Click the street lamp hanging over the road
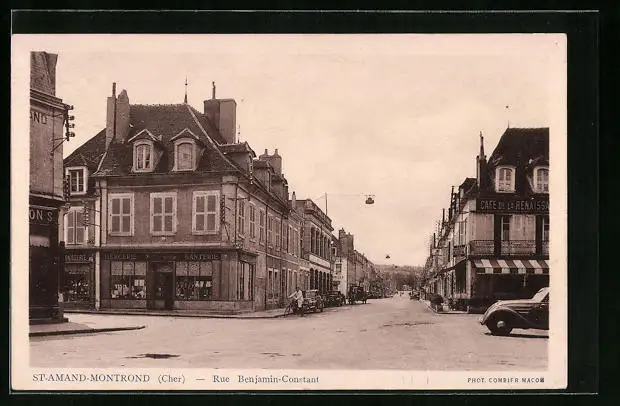620x406 pixels. [x=369, y=200]
